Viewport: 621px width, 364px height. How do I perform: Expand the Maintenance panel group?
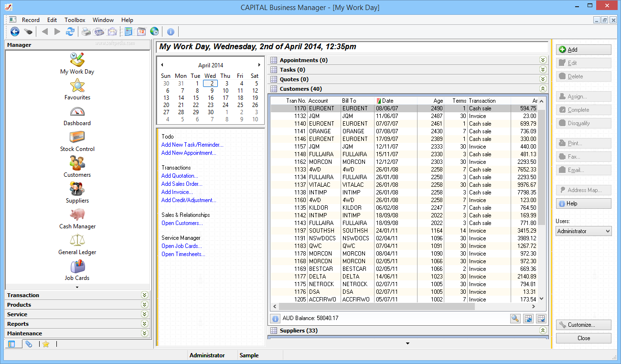tap(144, 333)
